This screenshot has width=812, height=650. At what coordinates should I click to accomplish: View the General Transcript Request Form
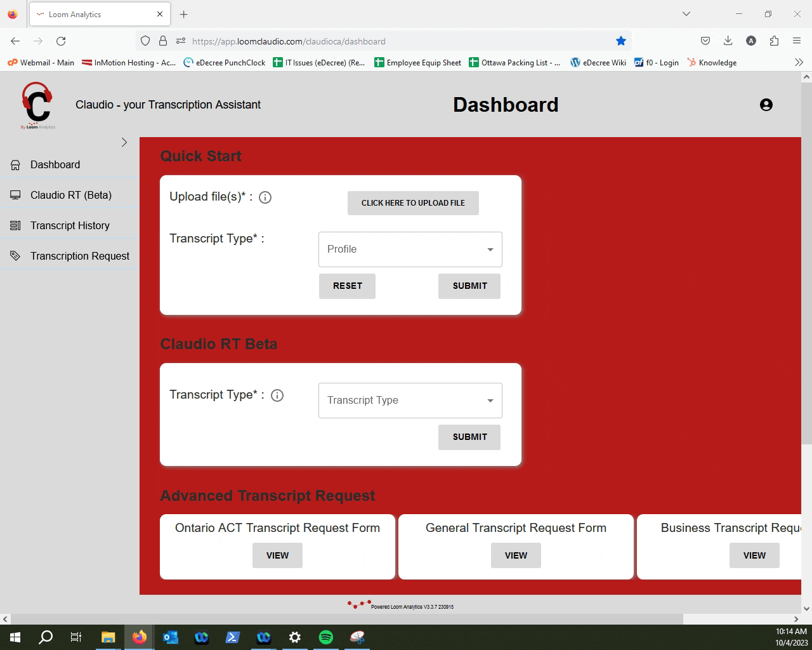(516, 555)
